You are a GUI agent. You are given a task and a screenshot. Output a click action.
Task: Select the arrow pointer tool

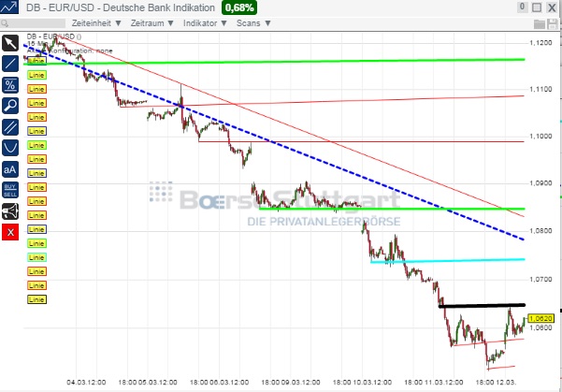(x=10, y=43)
